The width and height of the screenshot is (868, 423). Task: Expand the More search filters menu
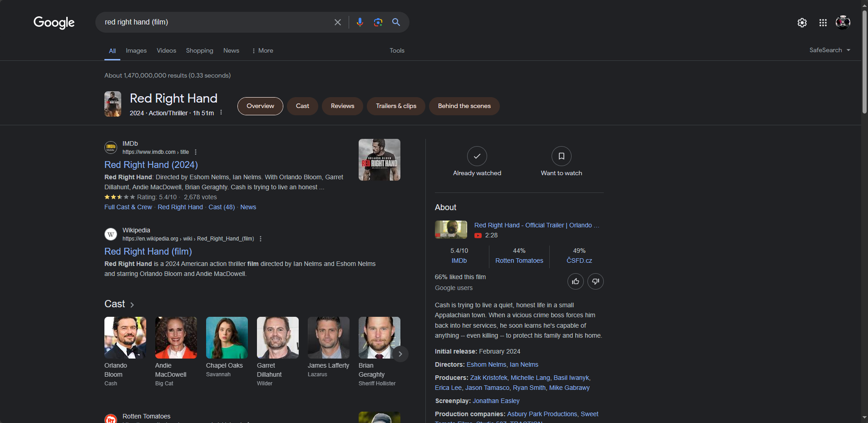pyautogui.click(x=262, y=51)
